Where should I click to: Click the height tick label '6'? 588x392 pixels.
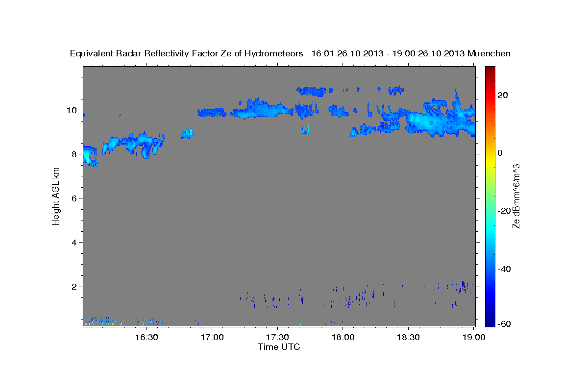(x=75, y=198)
